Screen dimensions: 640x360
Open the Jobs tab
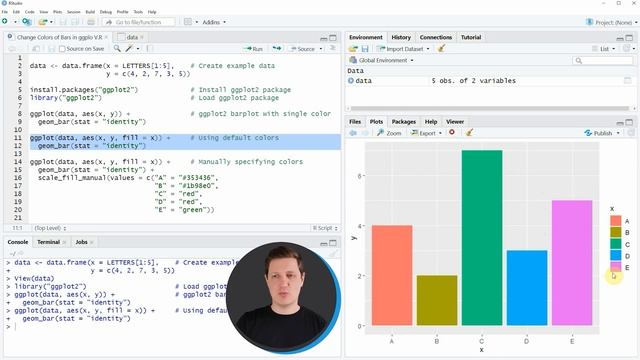(x=81, y=242)
